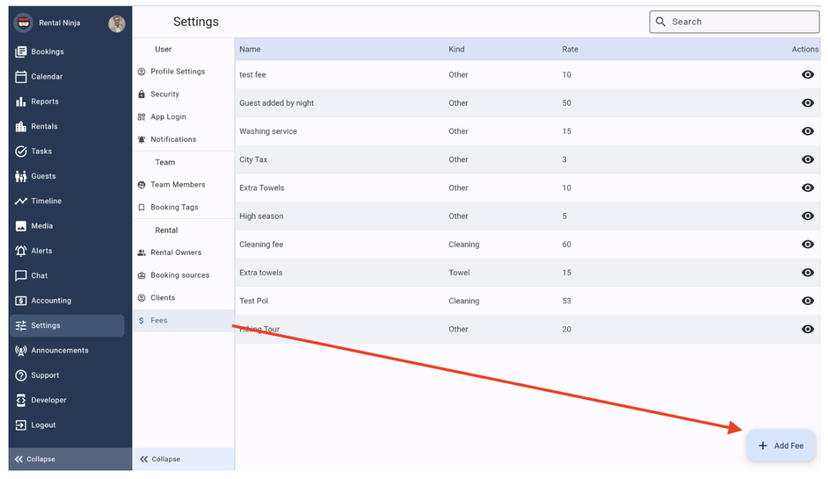Go to Announcements label in sidebar
828x479 pixels.
coord(60,350)
